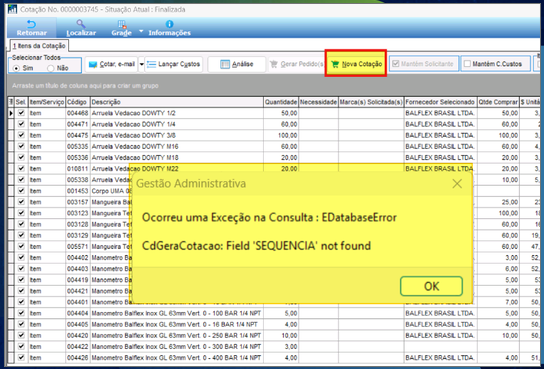The image size is (544, 369).
Task: Uncheck the item 004468 selection checkbox
Action: [x=22, y=113]
